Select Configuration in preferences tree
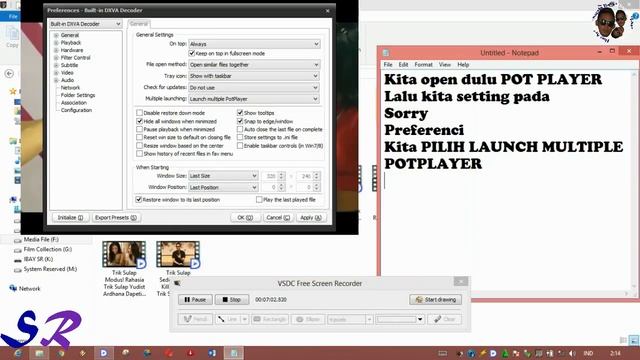Screen dimensions: 640x360 point(76,110)
